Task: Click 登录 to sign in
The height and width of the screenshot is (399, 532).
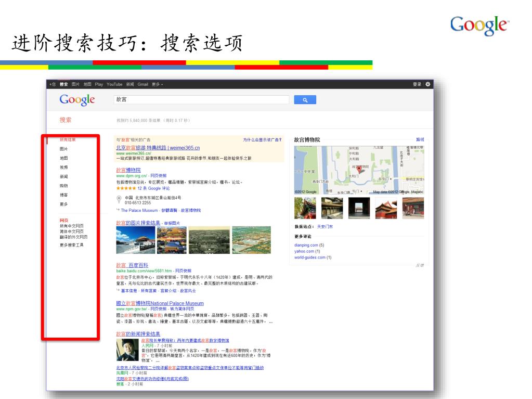Action: [417, 84]
